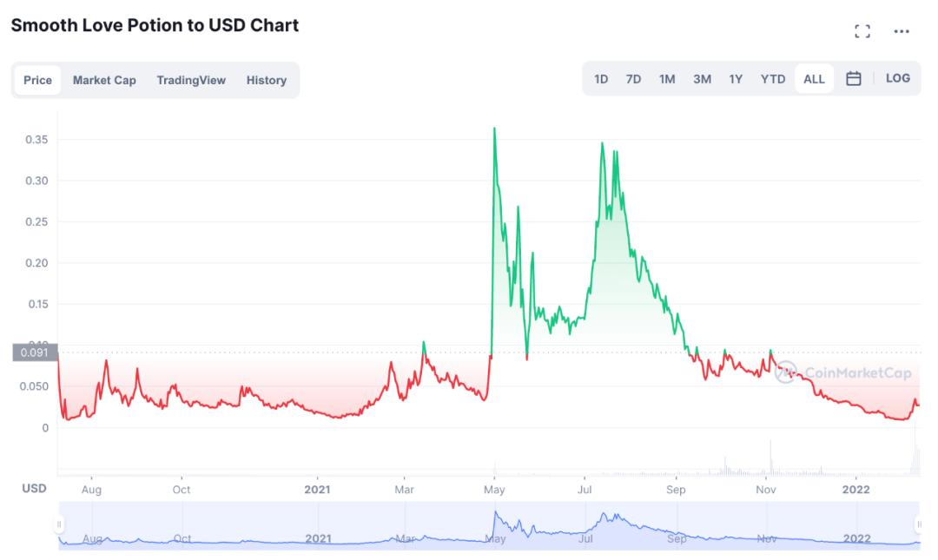This screenshot has width=938, height=560.
Task: Switch to the TradingView tab
Action: (x=191, y=80)
